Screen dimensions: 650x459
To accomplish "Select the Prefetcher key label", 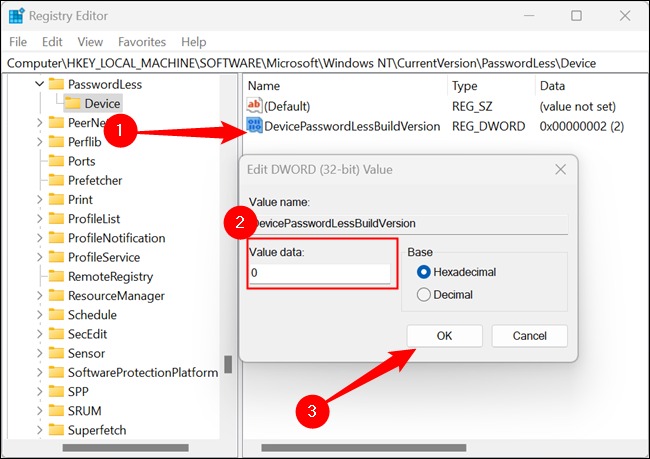I will [95, 180].
